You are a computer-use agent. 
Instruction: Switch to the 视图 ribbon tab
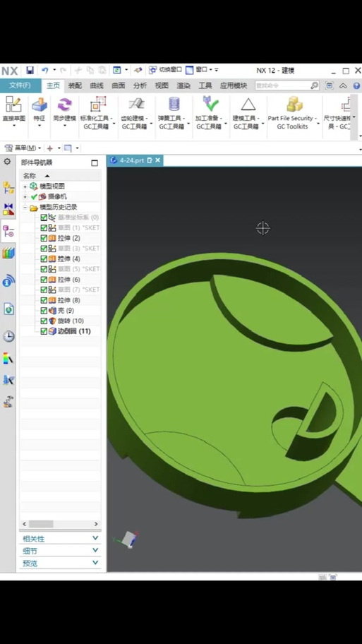[x=162, y=85]
